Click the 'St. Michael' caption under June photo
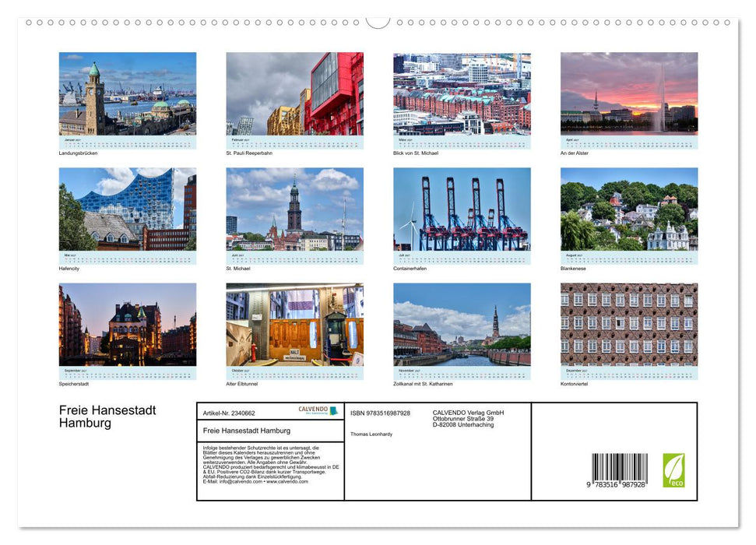This screenshot has width=756, height=545. coord(238,269)
